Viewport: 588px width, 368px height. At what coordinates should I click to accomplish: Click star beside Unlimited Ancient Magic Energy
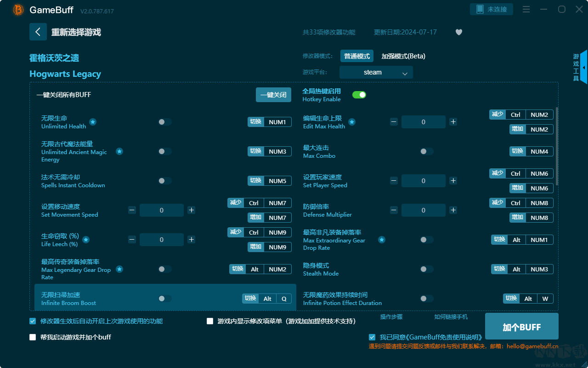119,151
